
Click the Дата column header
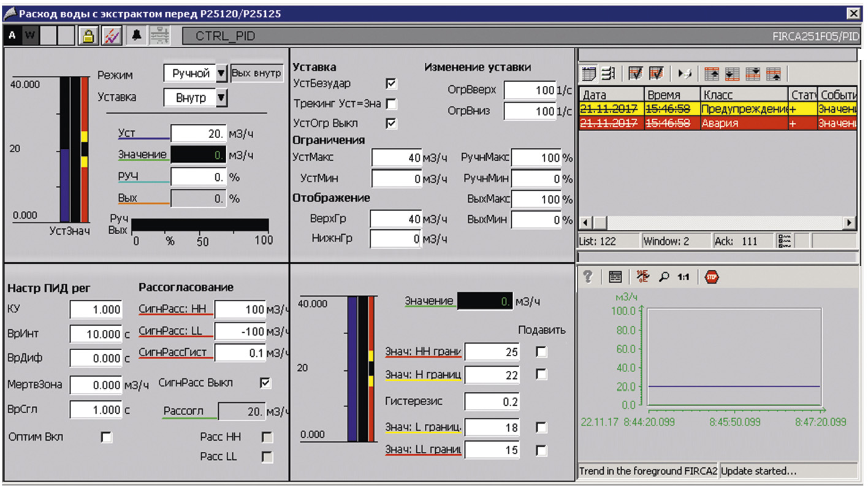pos(612,95)
